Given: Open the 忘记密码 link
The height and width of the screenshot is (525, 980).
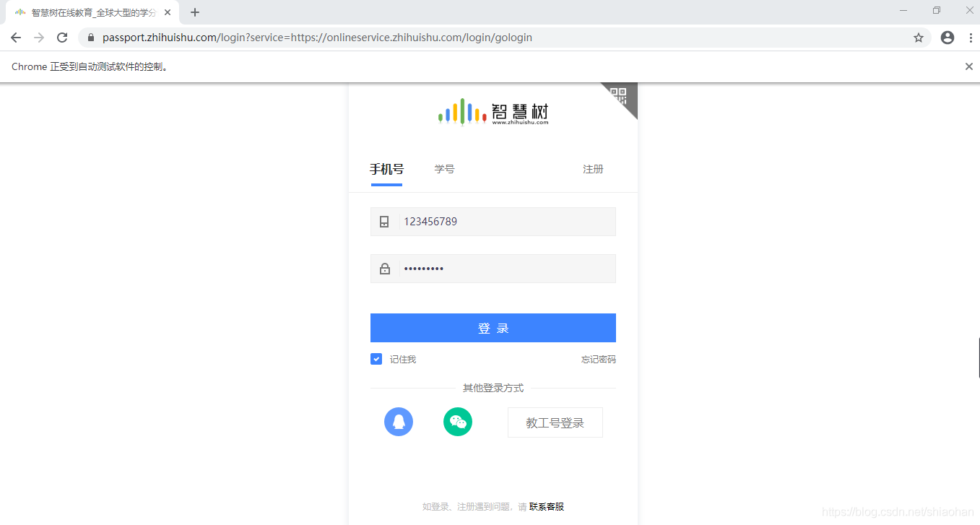Looking at the screenshot, I should click(x=599, y=359).
